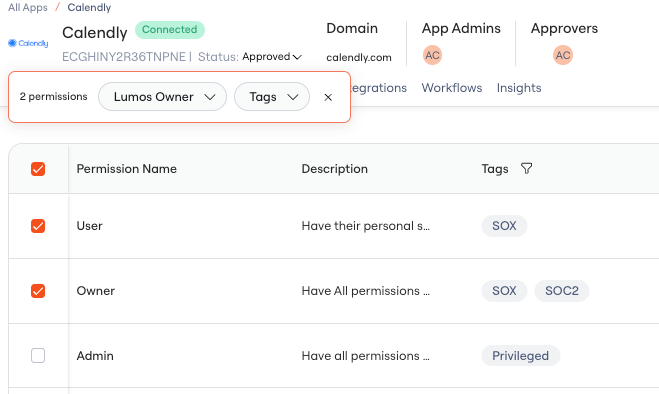Click description 'Have all permissions ...' on Admin row
The width and height of the screenshot is (659, 394).
366,356
